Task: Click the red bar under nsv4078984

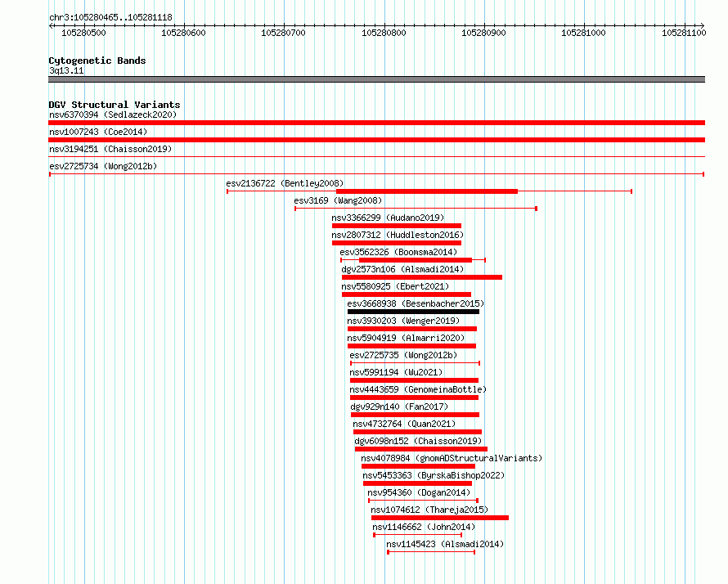Action: click(x=418, y=466)
